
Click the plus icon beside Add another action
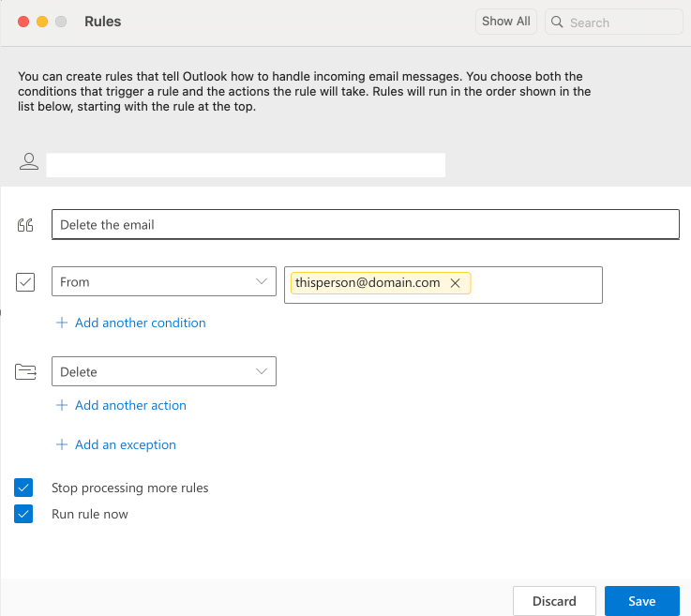pos(62,405)
